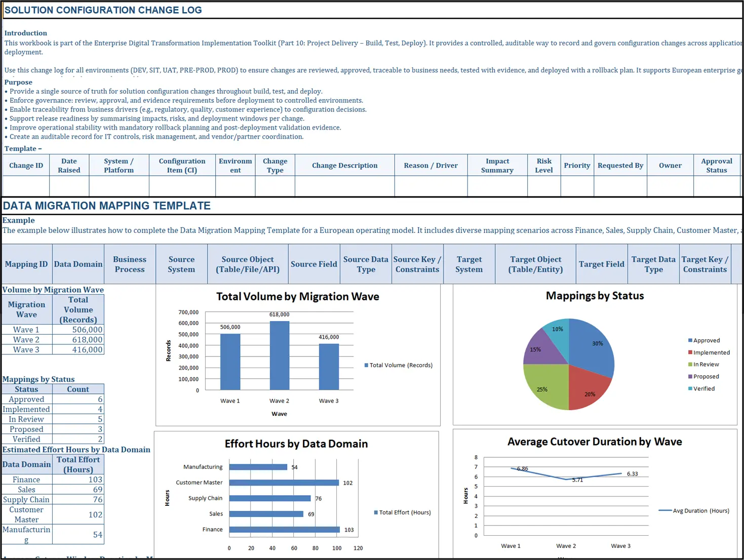Select the In Review status table cell

point(26,419)
